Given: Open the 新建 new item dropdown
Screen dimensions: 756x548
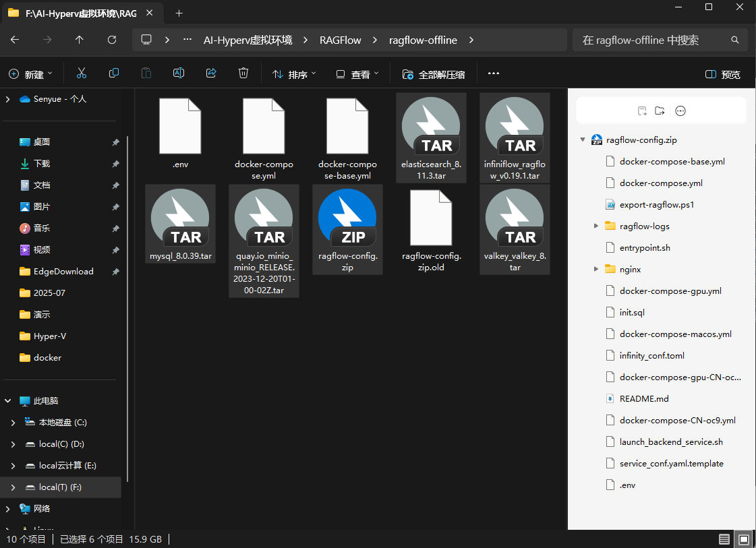Looking at the screenshot, I should click(x=30, y=74).
